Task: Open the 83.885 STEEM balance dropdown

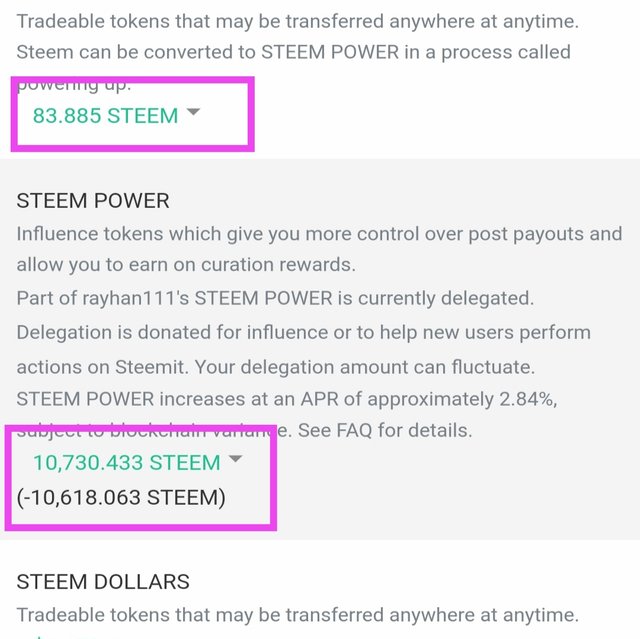Action: coord(105,116)
